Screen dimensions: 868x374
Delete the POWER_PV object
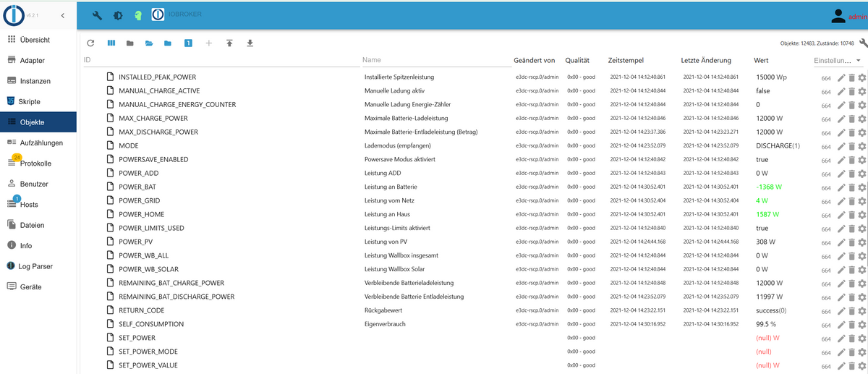pos(851,242)
